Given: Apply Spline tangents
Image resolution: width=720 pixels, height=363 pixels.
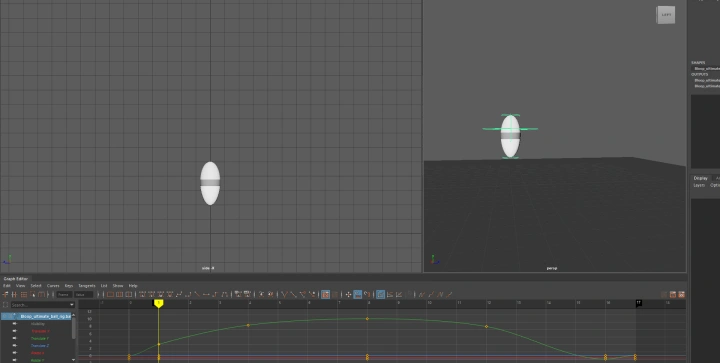Looking at the screenshot, I should tap(179, 295).
